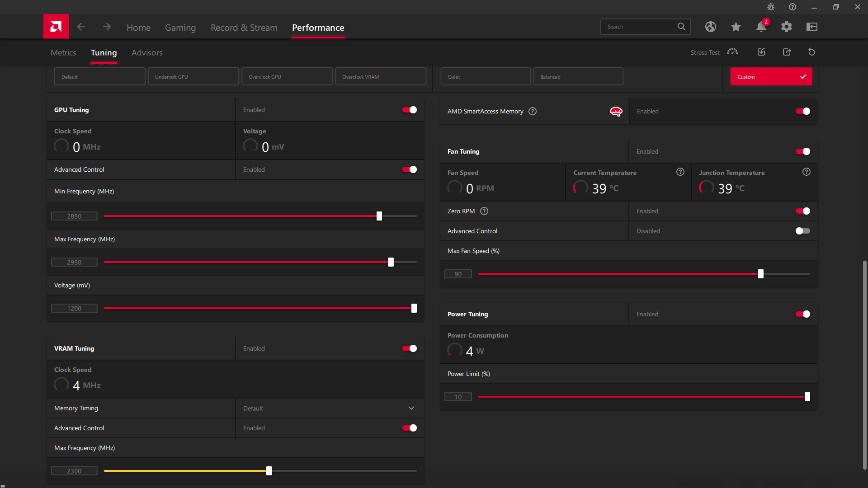
Task: Click the Power Limit value box 10
Action: pos(458,397)
